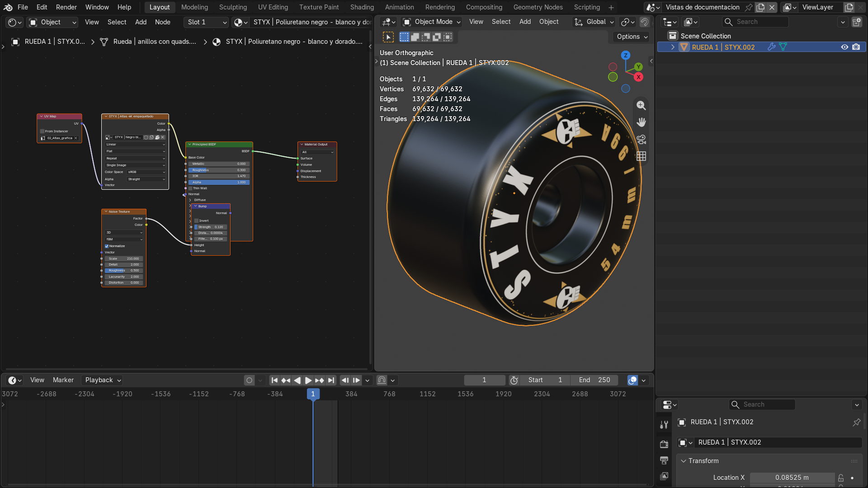The image size is (868, 488).
Task: Toggle use preview range clock icon
Action: [x=514, y=380]
